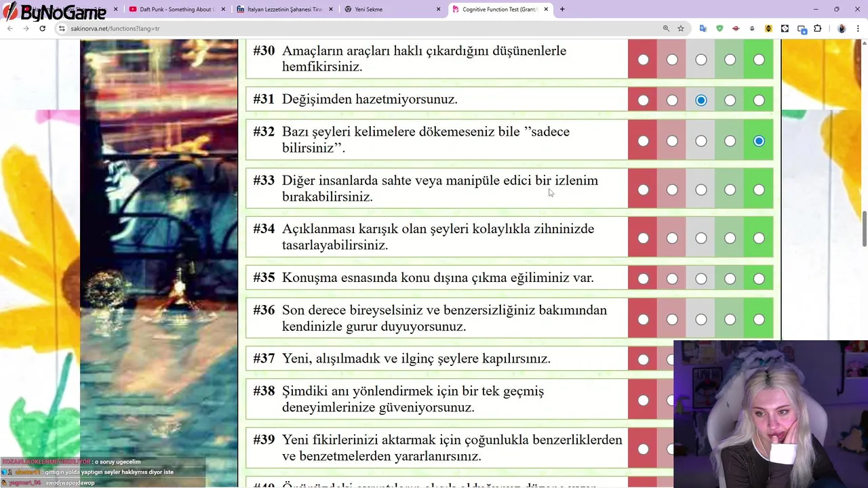The width and height of the screenshot is (868, 488).
Task: Mark dark red option for question #38
Action: pyautogui.click(x=643, y=400)
